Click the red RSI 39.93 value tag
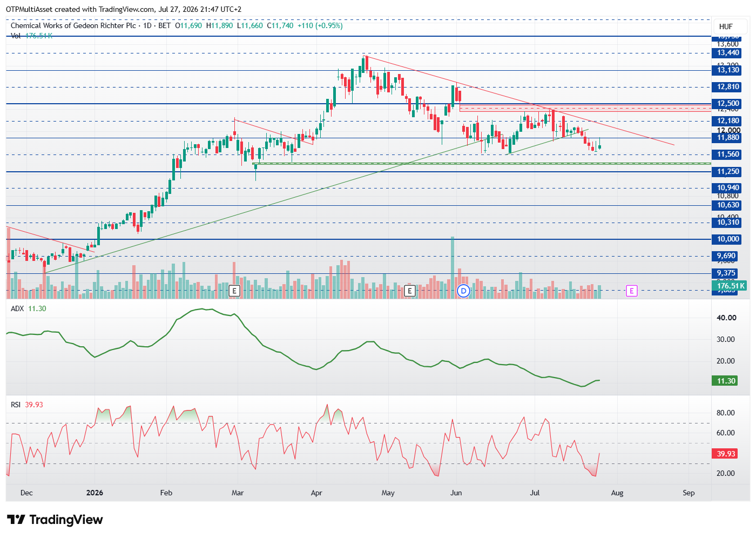 [726, 454]
